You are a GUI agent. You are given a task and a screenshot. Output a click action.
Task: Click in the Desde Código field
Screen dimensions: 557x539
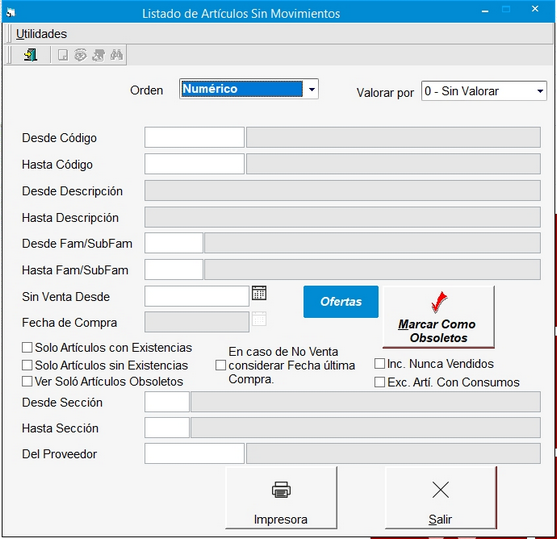(194, 137)
